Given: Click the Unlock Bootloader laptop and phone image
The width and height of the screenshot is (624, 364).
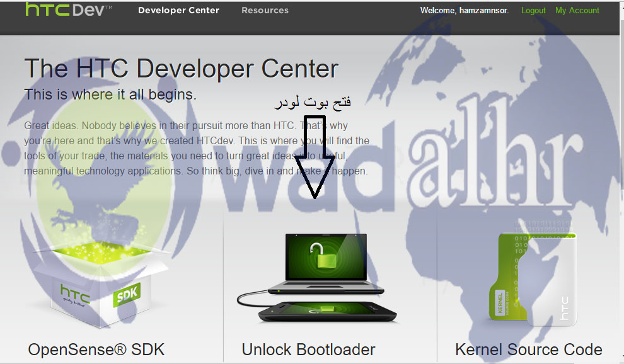Looking at the screenshot, I should pos(317,278).
